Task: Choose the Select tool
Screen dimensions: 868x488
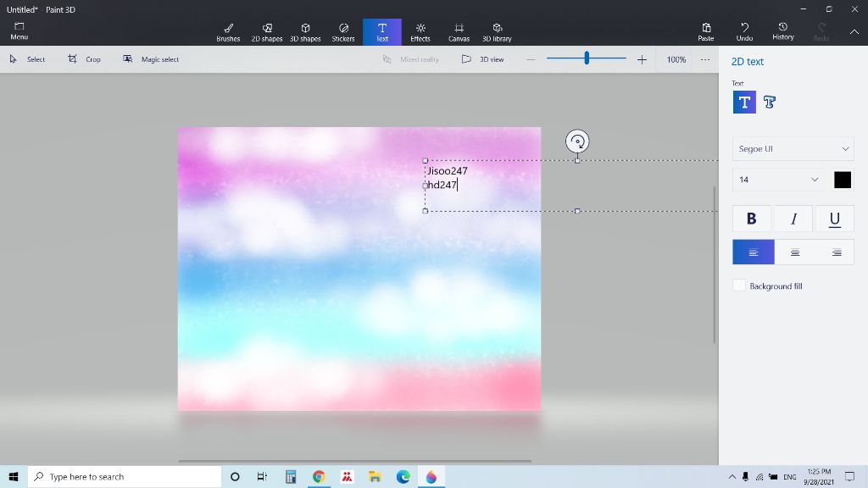Action: click(27, 59)
